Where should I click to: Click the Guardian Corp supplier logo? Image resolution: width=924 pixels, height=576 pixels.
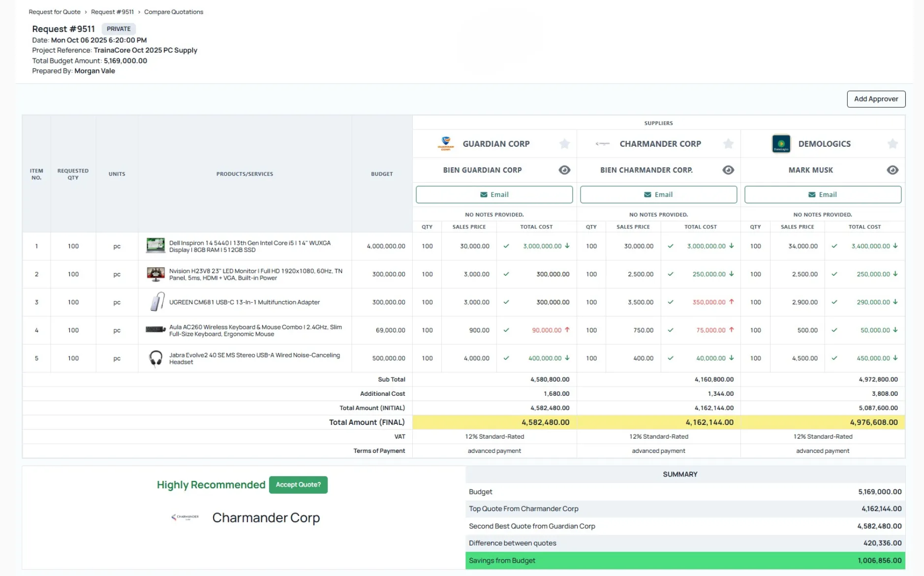446,144
